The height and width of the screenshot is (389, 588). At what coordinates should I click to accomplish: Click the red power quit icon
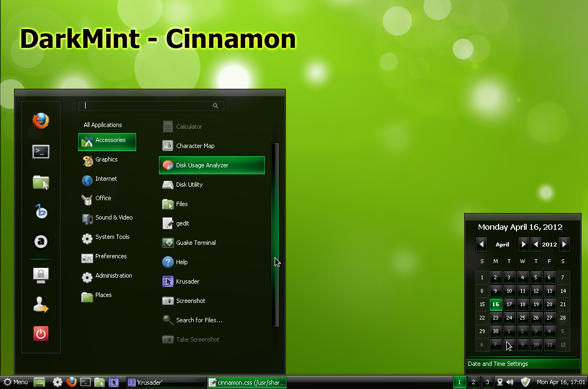(41, 334)
